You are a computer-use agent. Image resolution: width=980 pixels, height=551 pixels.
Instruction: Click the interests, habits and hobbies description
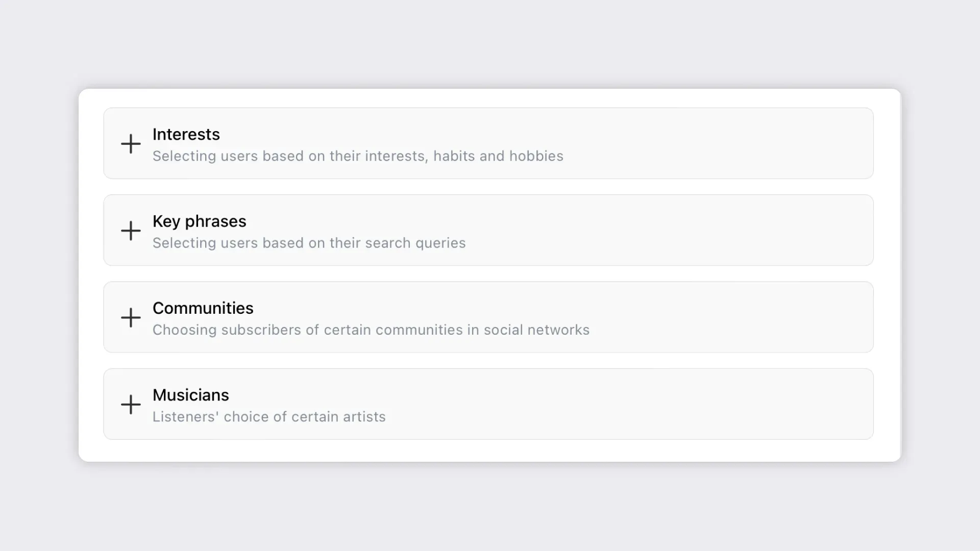(358, 156)
